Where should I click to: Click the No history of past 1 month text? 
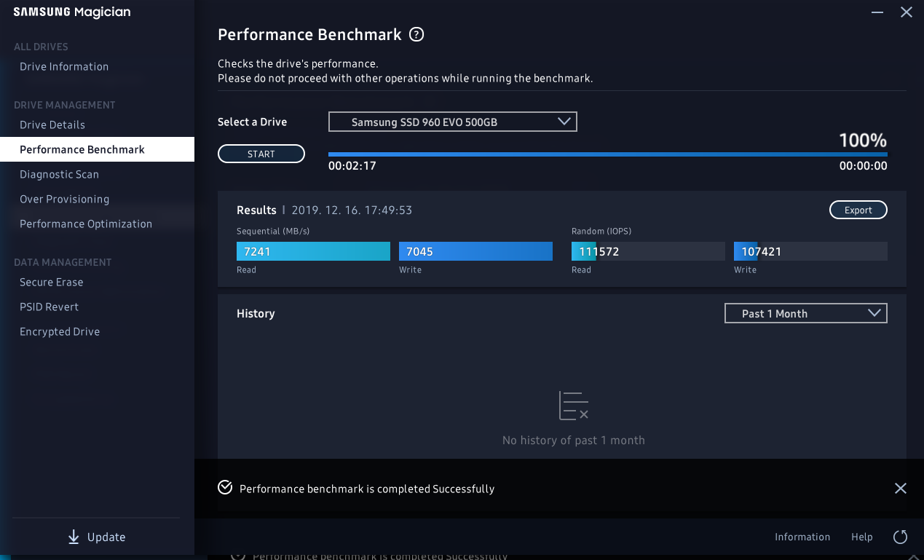(x=574, y=440)
